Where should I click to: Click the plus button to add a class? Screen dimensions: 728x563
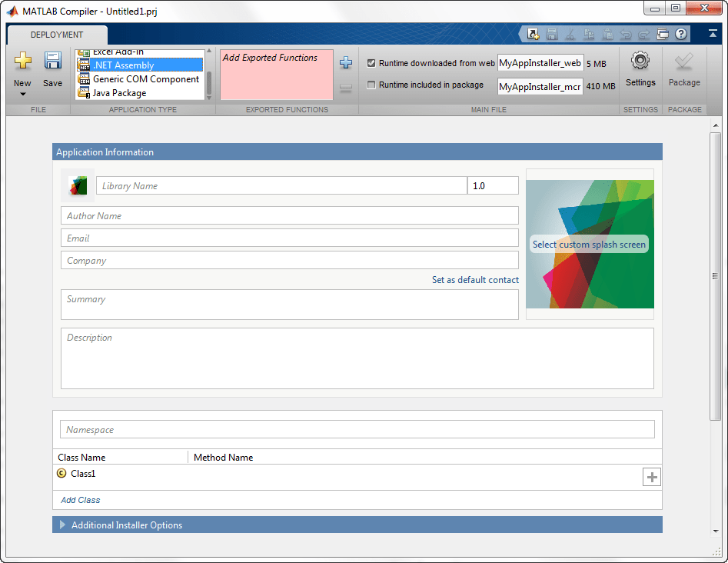click(652, 477)
